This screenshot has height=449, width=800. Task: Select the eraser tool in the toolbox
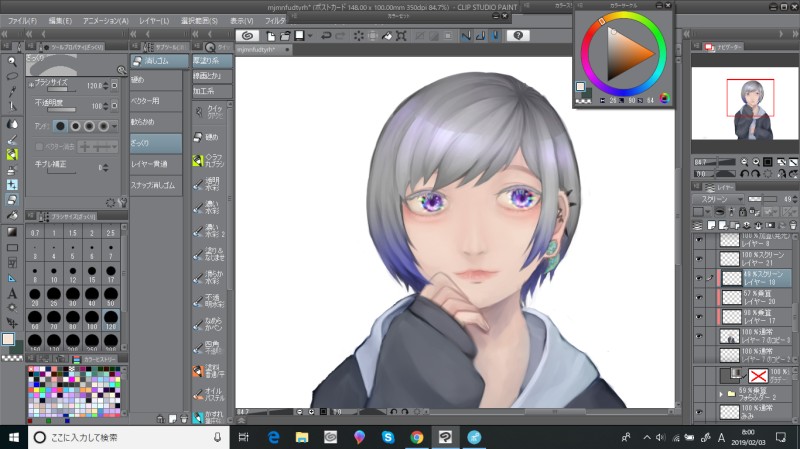pyautogui.click(x=12, y=199)
